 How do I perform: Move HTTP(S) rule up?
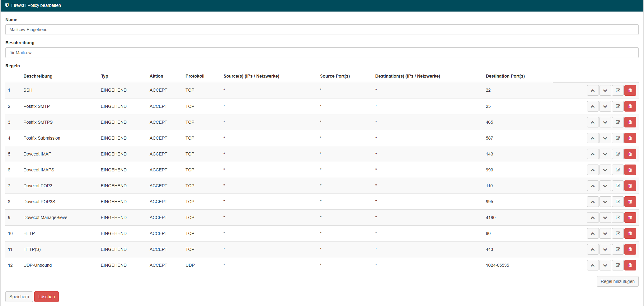tap(593, 249)
